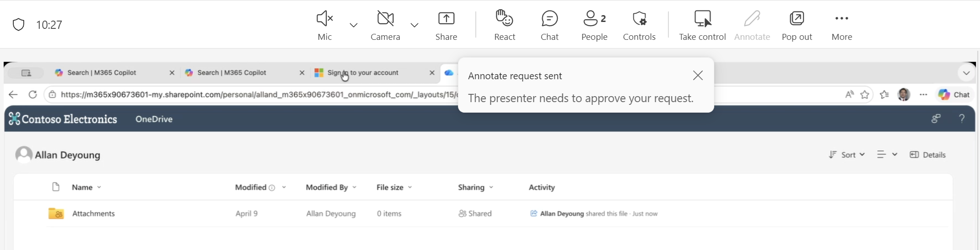Open Copilot Chat in browser

click(x=953, y=95)
